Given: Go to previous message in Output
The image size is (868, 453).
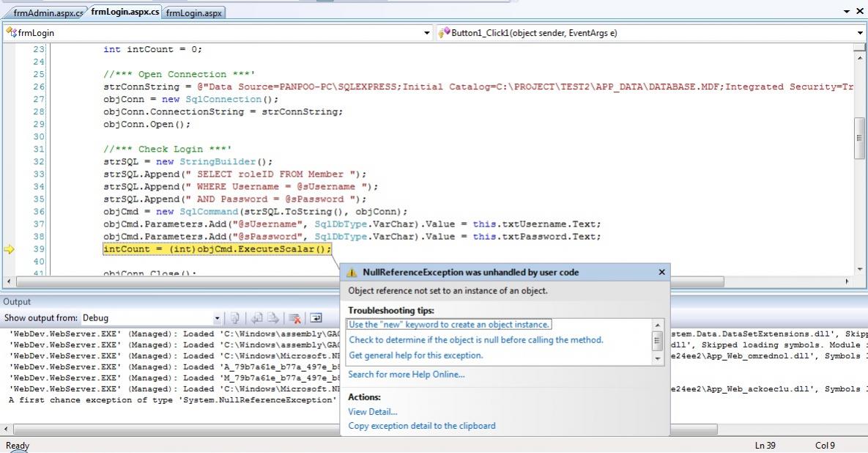Looking at the screenshot, I should pos(257,318).
